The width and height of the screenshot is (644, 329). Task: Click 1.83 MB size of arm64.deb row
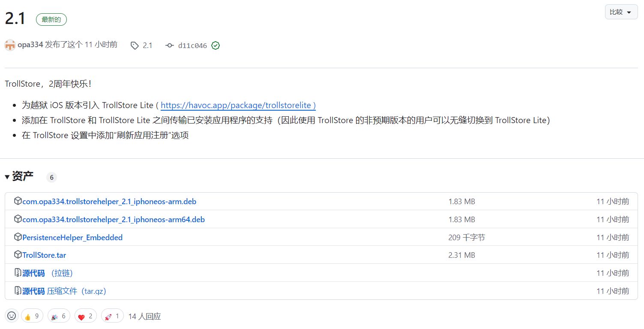[462, 220]
